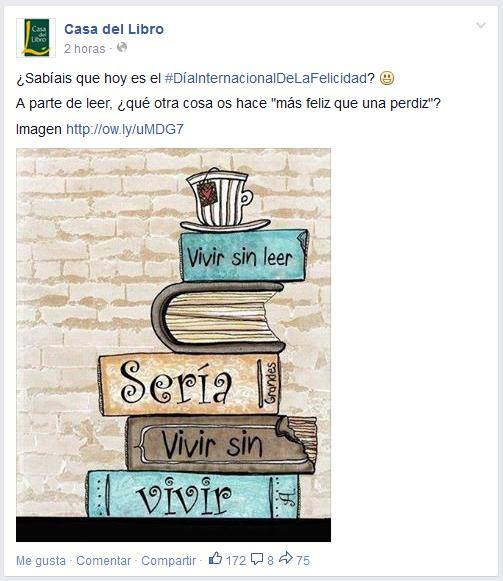The image size is (503, 581).
Task: Click the globe public-privacy icon
Action: tap(122, 47)
